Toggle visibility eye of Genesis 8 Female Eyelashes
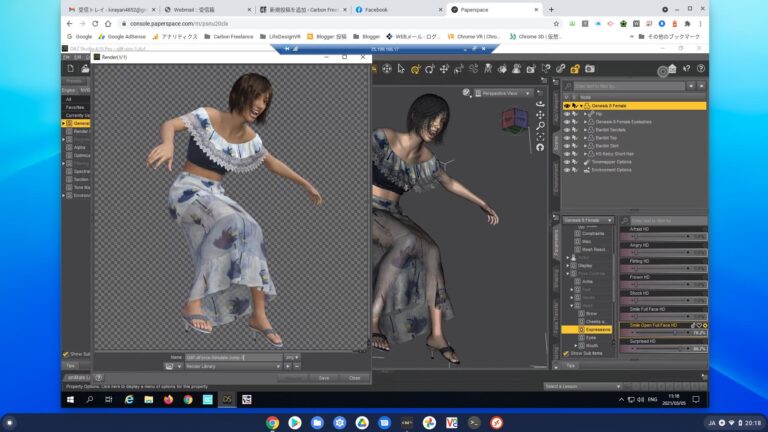 (567, 122)
